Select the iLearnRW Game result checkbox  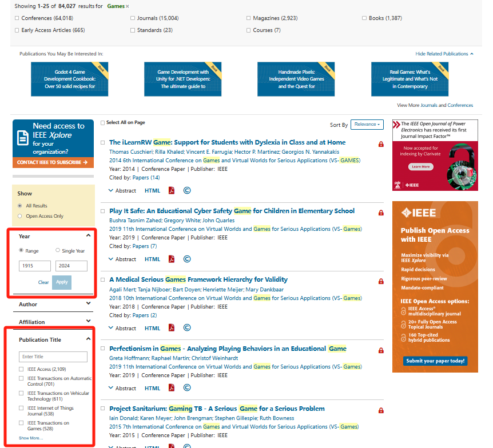102,142
